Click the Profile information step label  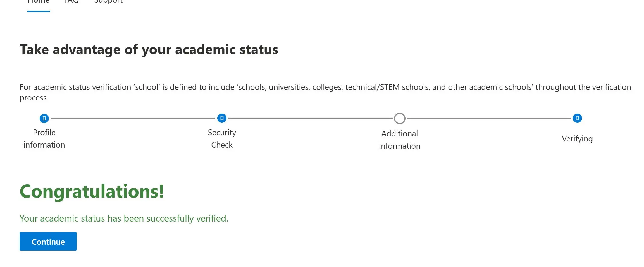pos(44,139)
